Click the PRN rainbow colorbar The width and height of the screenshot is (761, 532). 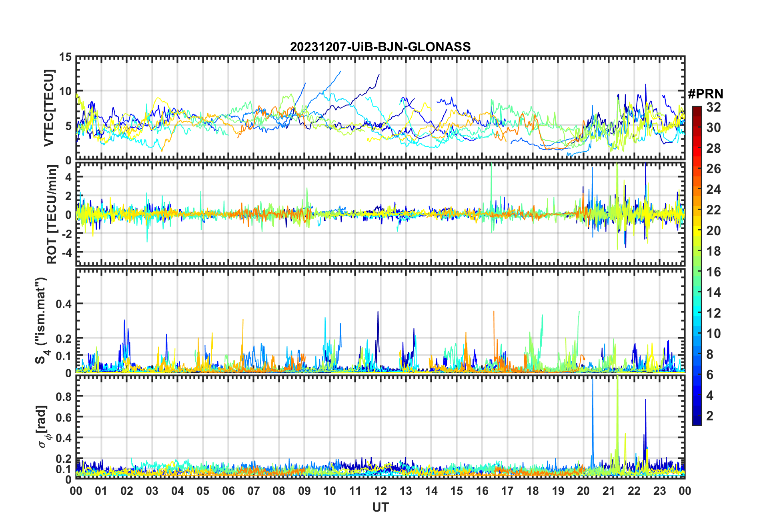(x=697, y=266)
